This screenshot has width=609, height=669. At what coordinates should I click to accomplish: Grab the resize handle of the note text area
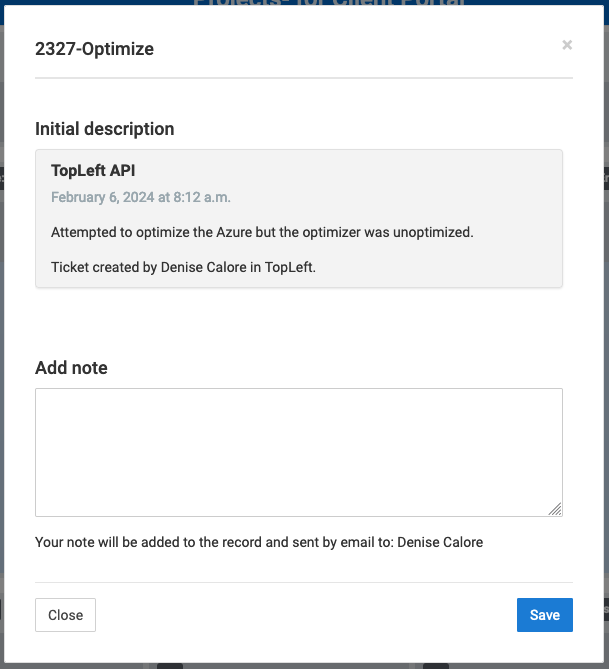pos(555,509)
